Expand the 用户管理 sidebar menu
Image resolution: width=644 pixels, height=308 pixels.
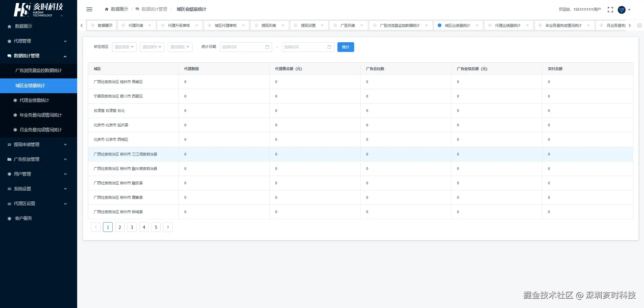point(39,174)
